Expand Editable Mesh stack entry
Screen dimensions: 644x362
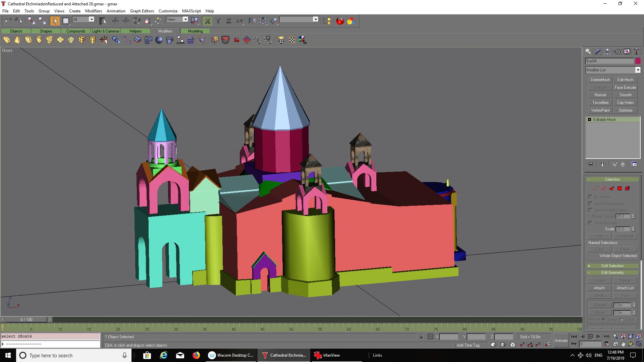(589, 120)
